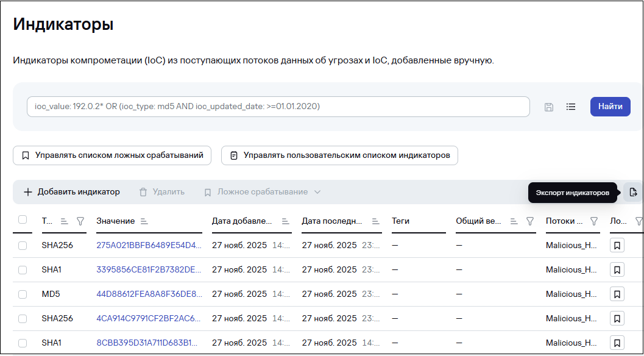
Task: Sort by the Дата добавления column
Action: coord(286,221)
